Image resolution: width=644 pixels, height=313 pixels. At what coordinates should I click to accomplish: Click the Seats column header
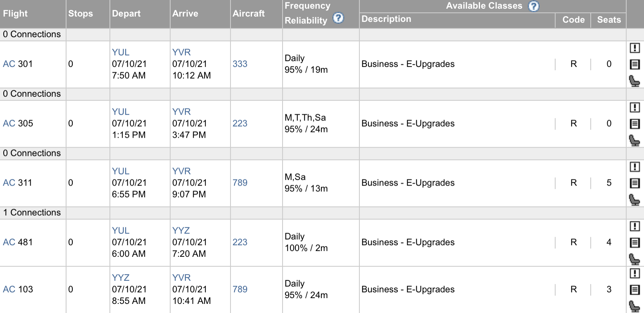point(609,20)
